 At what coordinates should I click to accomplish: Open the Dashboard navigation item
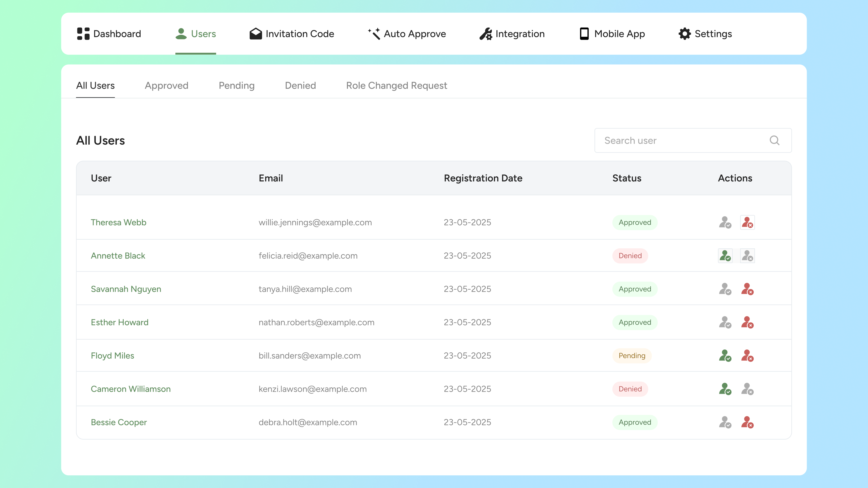click(109, 34)
